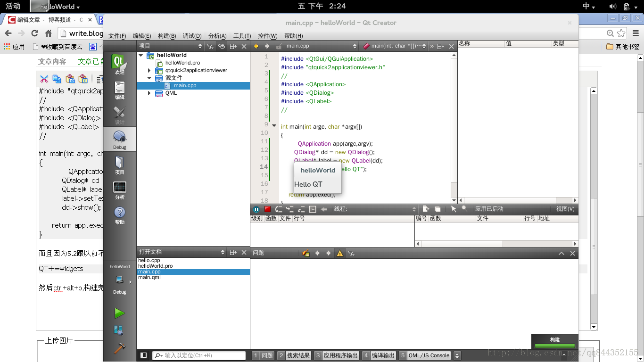Click the lock icon beside main.cpp
The height and width of the screenshot is (362, 644).
pyautogui.click(x=279, y=46)
